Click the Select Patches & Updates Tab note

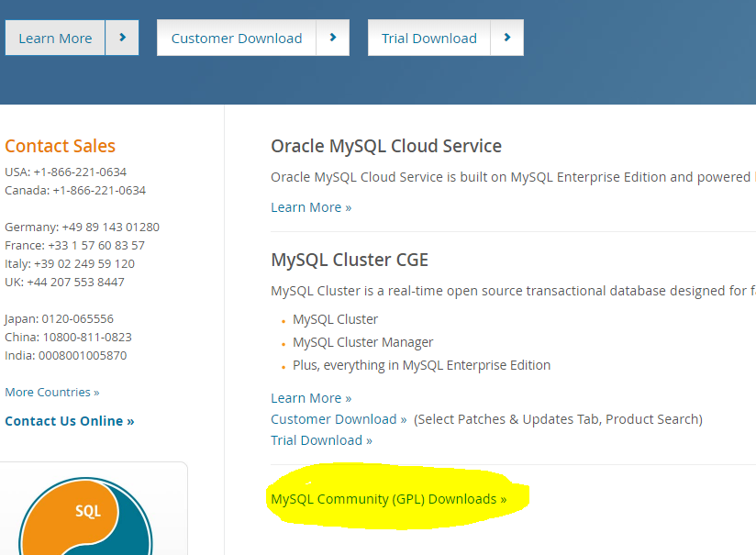click(559, 419)
